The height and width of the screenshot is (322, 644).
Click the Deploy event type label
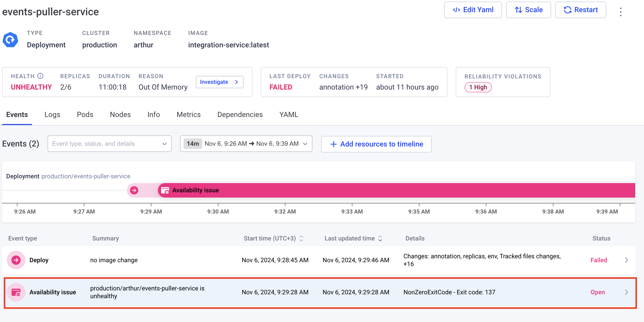coord(39,260)
